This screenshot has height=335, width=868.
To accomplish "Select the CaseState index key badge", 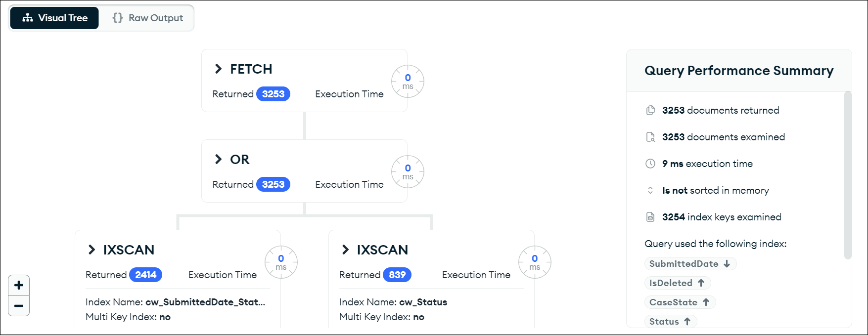I will [x=680, y=302].
